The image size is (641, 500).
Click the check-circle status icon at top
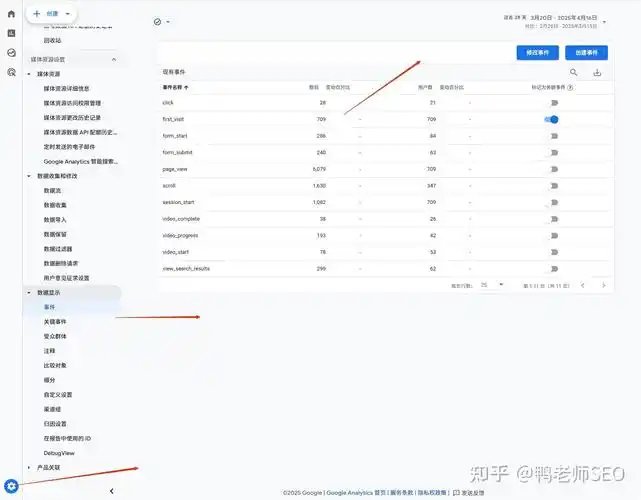click(157, 22)
